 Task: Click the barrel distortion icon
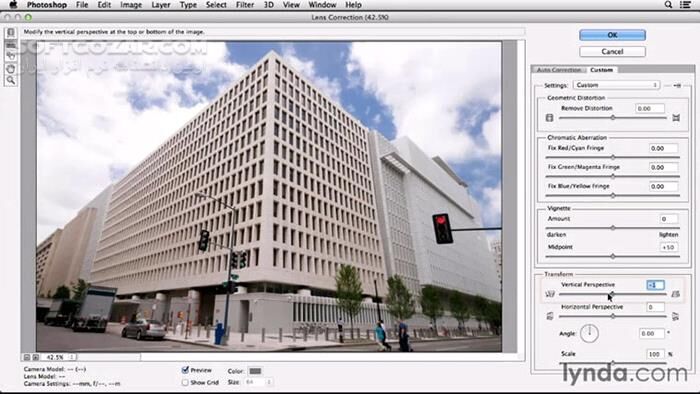click(x=550, y=118)
